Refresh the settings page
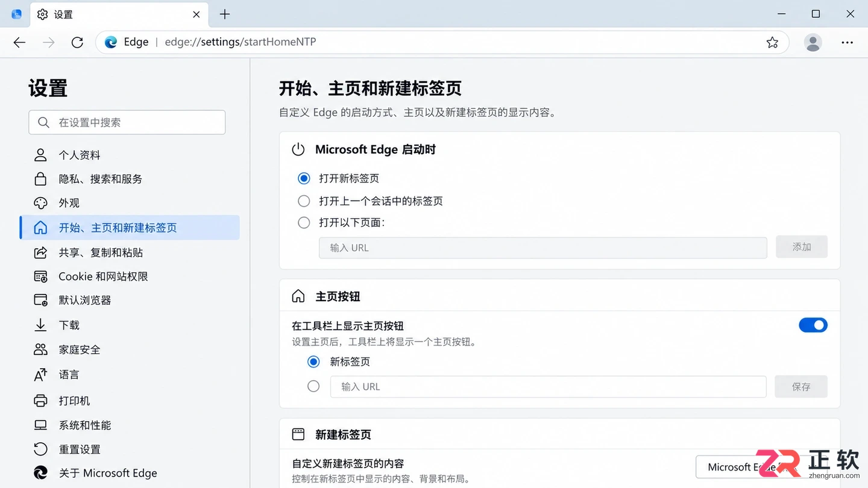This screenshot has height=488, width=868. tap(77, 42)
